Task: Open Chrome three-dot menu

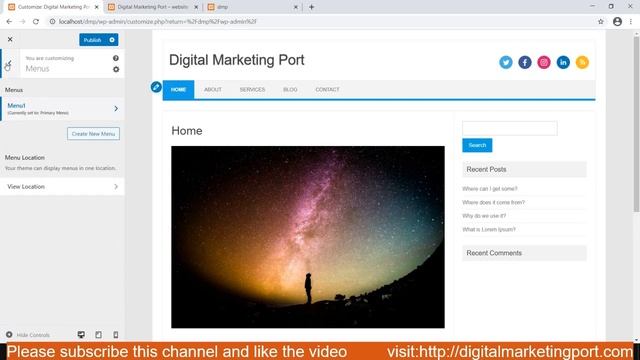Action: 631,22
